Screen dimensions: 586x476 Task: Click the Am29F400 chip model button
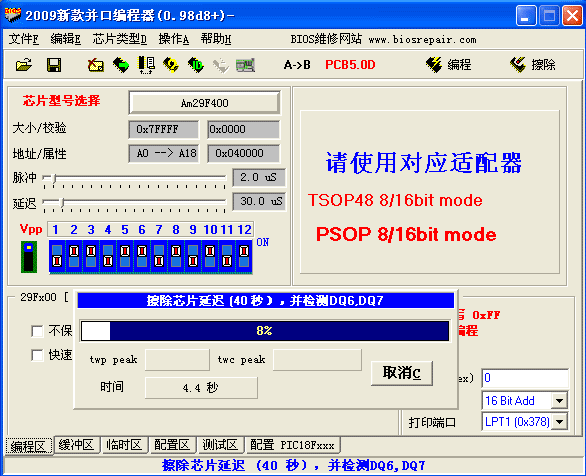204,103
